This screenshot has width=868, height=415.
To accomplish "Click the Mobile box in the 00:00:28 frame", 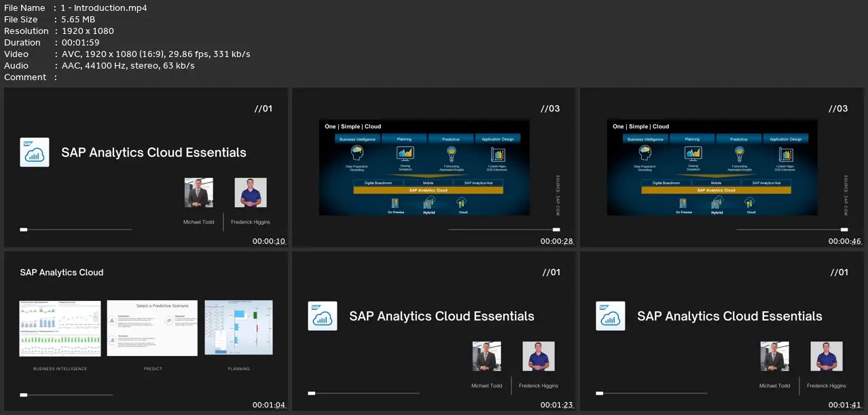I will (428, 183).
